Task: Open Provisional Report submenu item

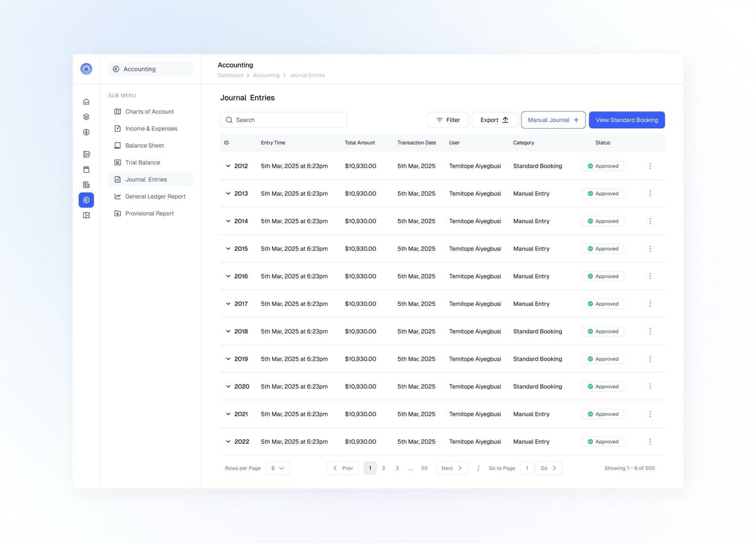Action: 151,214
